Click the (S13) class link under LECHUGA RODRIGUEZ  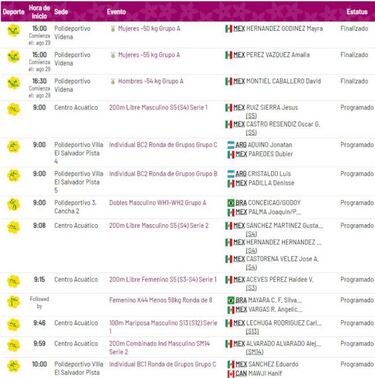tap(252, 331)
